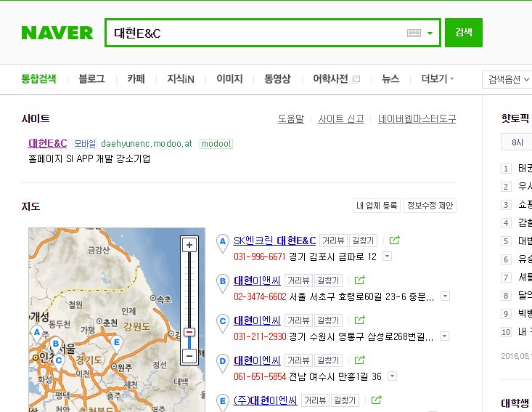Open the 검색옵션 dropdown

coord(508,79)
